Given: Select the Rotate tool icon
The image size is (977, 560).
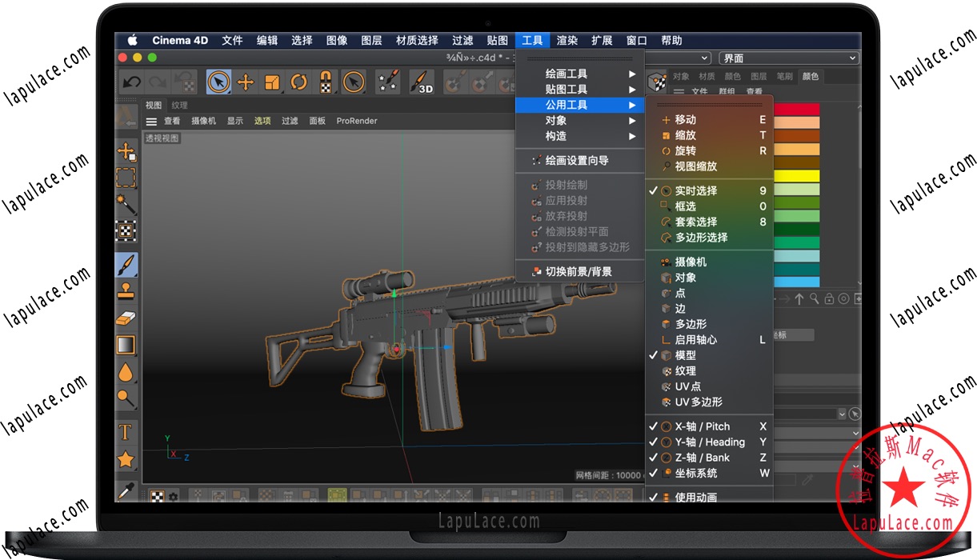Looking at the screenshot, I should click(298, 81).
